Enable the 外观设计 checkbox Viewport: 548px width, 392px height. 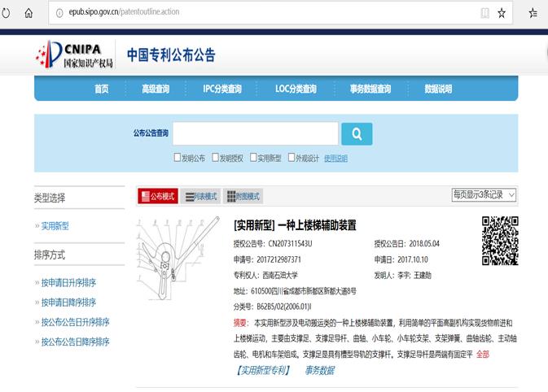pos(290,158)
